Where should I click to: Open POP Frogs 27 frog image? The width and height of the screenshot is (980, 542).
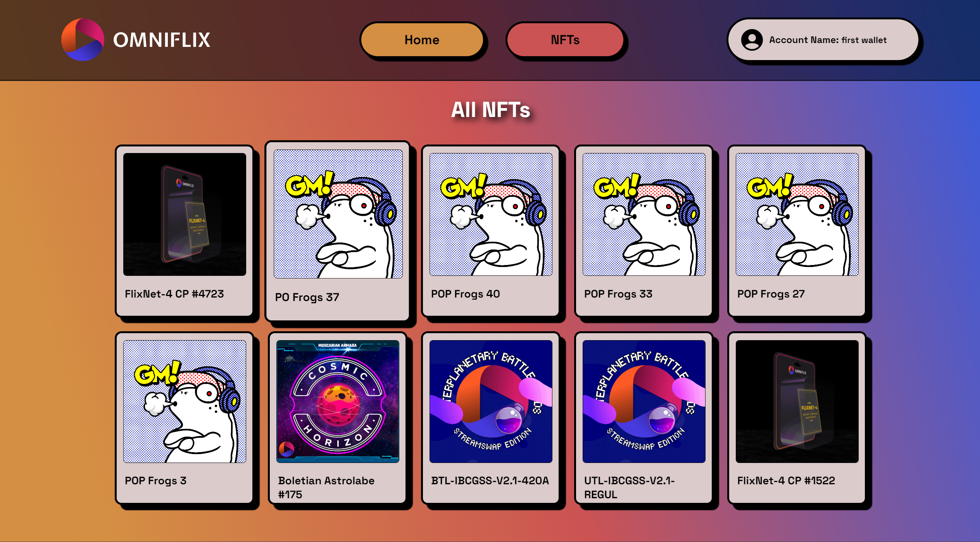click(797, 214)
